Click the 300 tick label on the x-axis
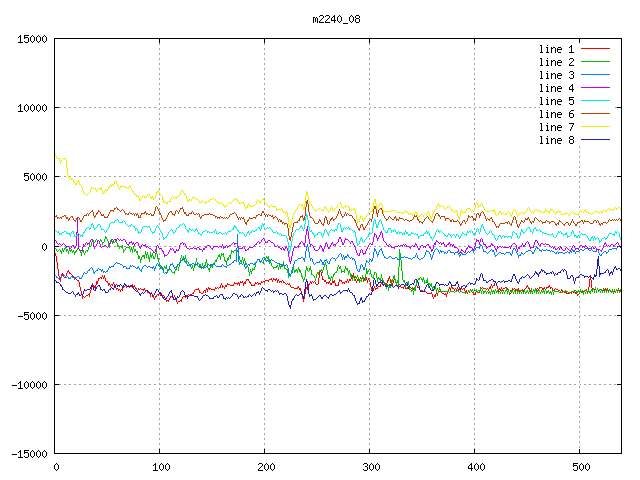 [x=370, y=467]
